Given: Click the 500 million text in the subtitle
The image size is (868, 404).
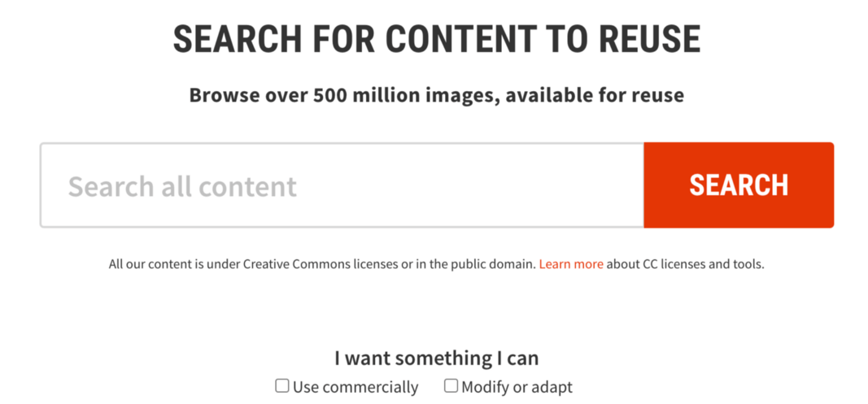Looking at the screenshot, I should coord(358,95).
